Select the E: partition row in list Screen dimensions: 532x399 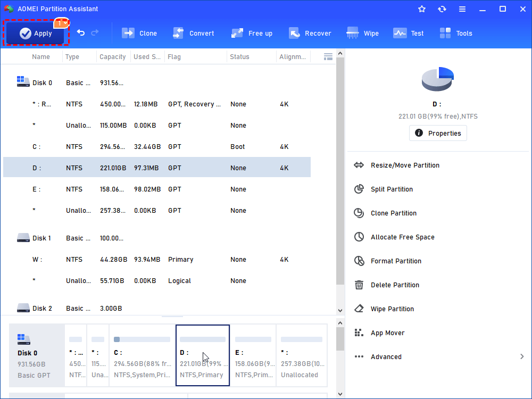tap(157, 189)
